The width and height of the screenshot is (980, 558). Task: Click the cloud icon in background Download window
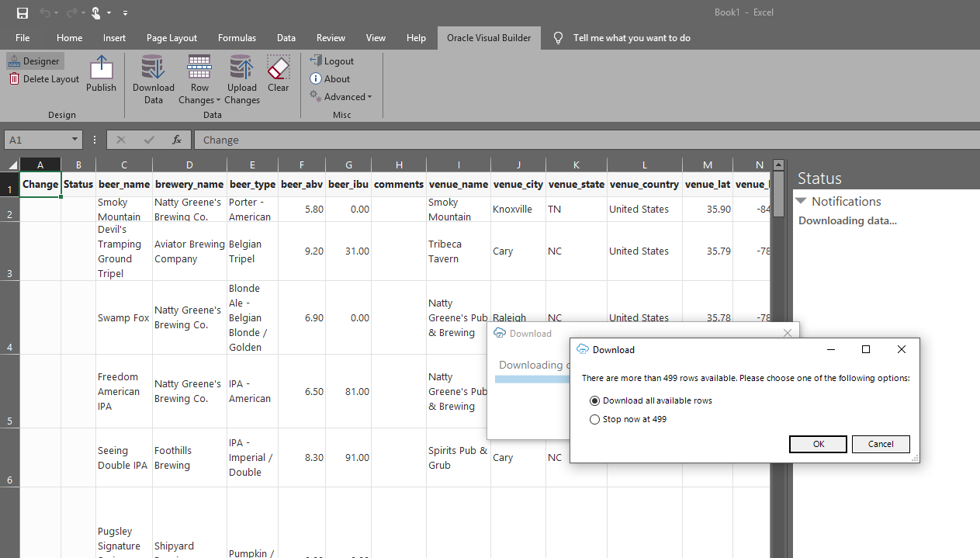pos(500,333)
